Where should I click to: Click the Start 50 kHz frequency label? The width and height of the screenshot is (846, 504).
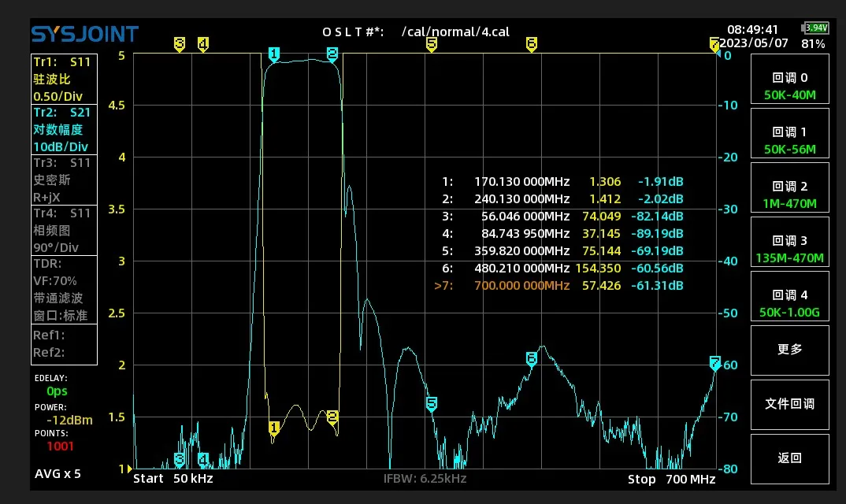(173, 479)
